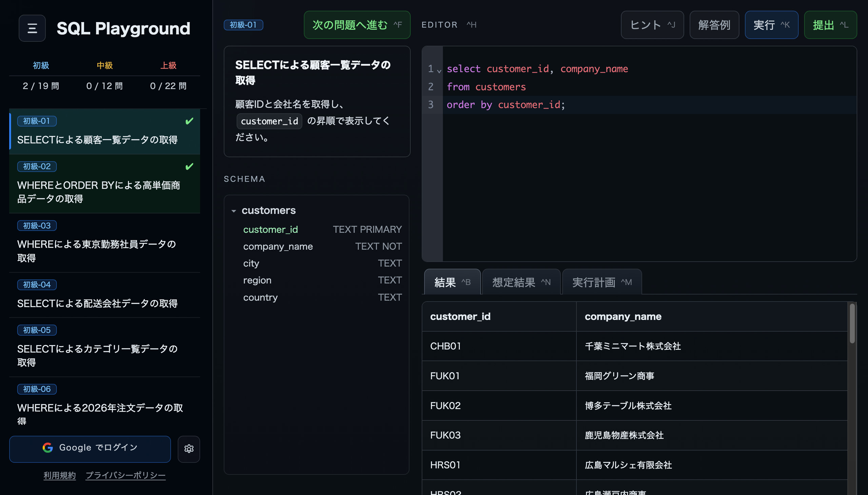
Task: Click the FUK03 result cell
Action: click(499, 435)
